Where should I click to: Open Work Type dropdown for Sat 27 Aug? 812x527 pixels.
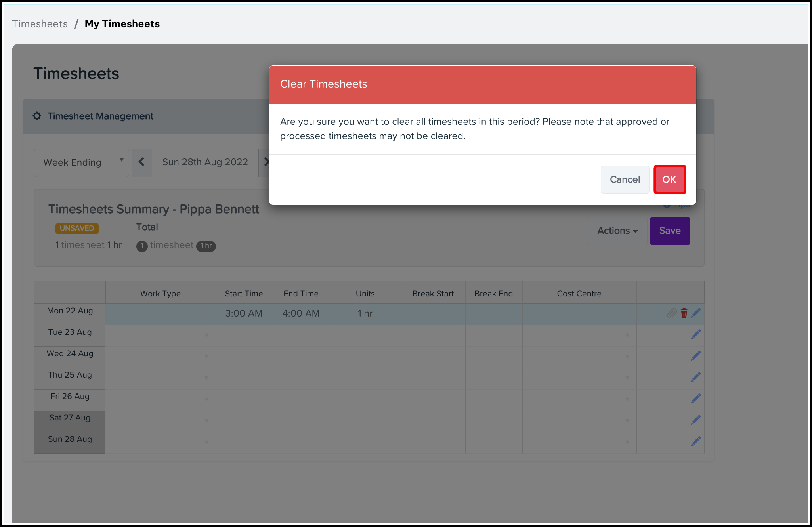160,421
